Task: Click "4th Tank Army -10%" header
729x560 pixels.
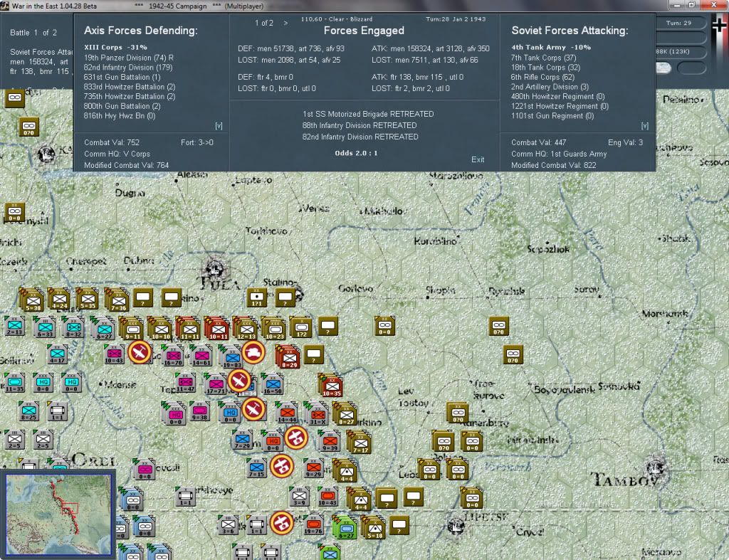Action: coord(551,48)
